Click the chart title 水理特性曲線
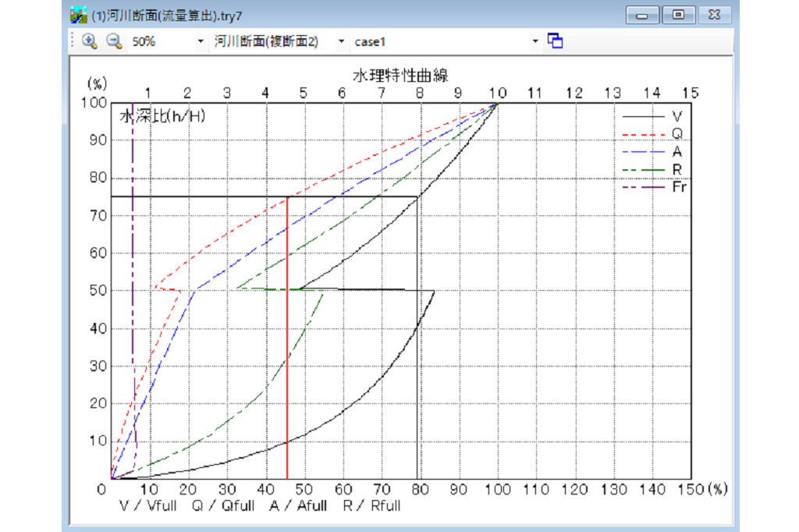This screenshot has width=799, height=532. point(400,76)
